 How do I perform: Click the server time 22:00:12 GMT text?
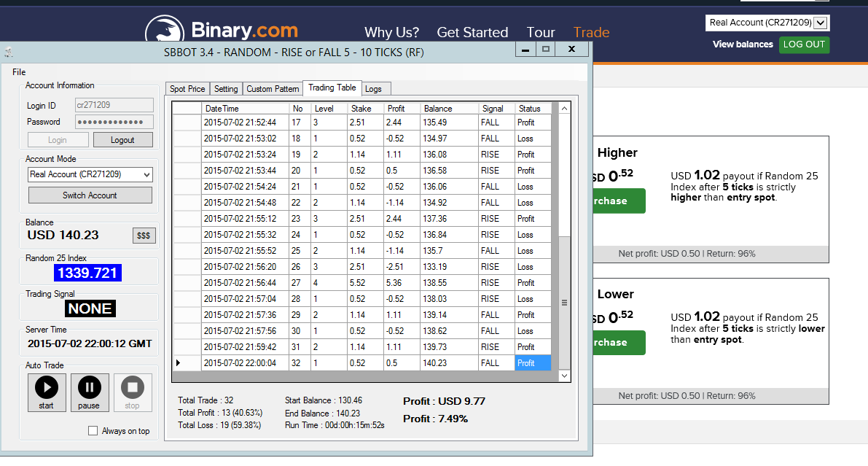(90, 343)
